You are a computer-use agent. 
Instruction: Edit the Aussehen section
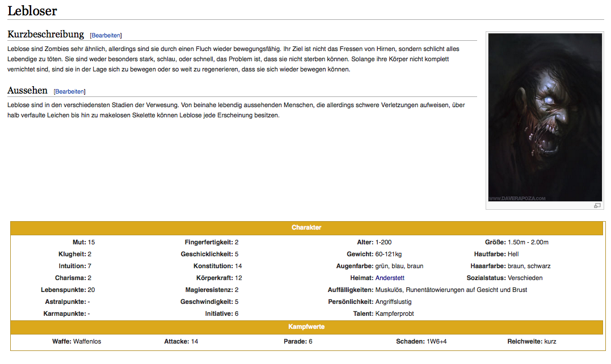(x=69, y=91)
